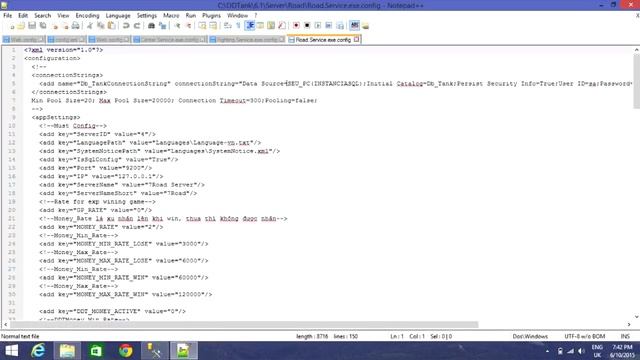Close the Road Service exe config tab

356,39
